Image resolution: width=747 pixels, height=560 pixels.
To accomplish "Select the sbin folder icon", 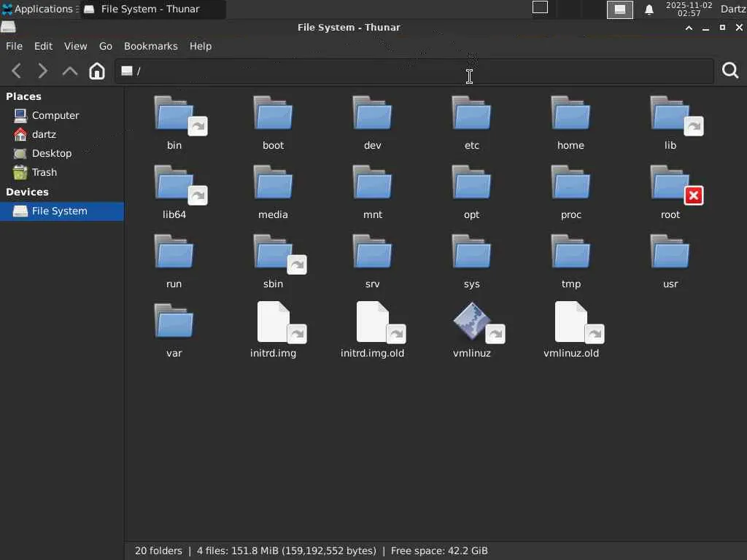I will 273,252.
